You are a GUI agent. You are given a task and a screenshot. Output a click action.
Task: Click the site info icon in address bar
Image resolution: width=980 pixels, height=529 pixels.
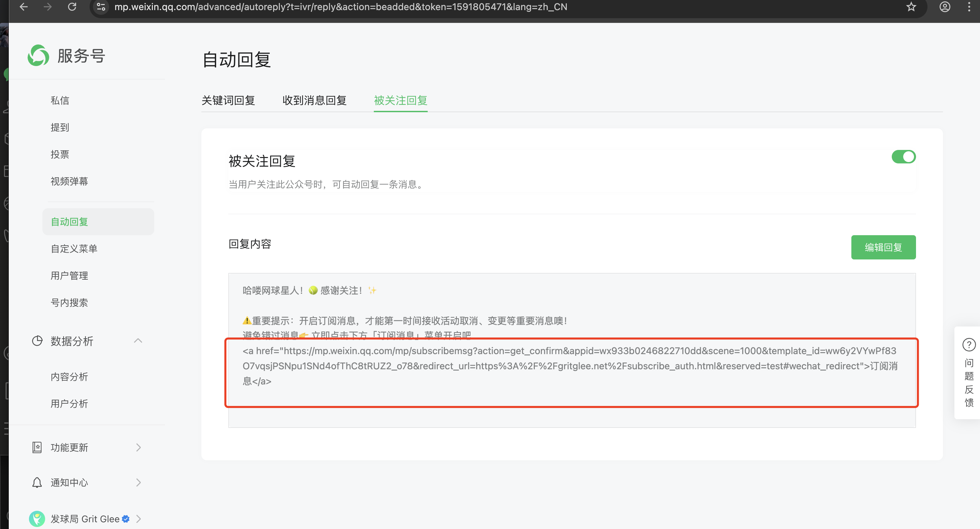[101, 7]
